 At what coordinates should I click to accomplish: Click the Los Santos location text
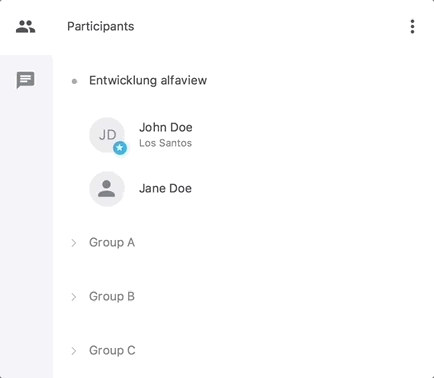point(165,143)
